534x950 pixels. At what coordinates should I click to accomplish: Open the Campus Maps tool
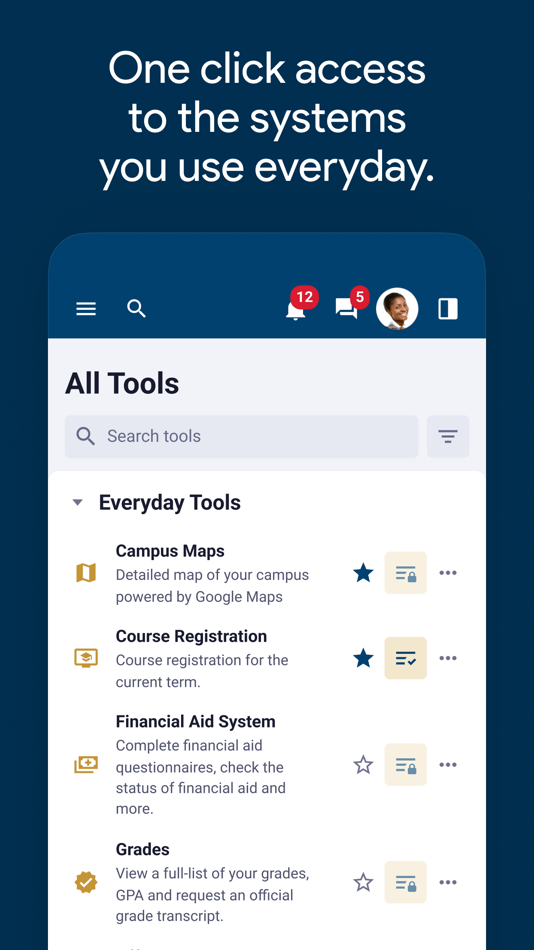pos(170,551)
